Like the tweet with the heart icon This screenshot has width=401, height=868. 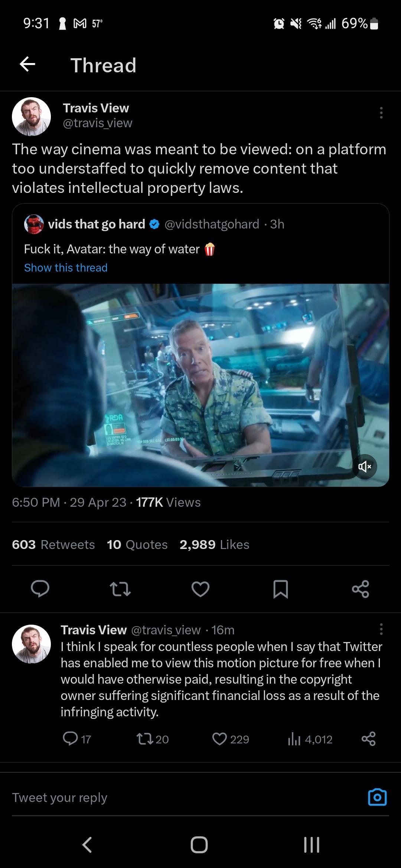coord(200,590)
